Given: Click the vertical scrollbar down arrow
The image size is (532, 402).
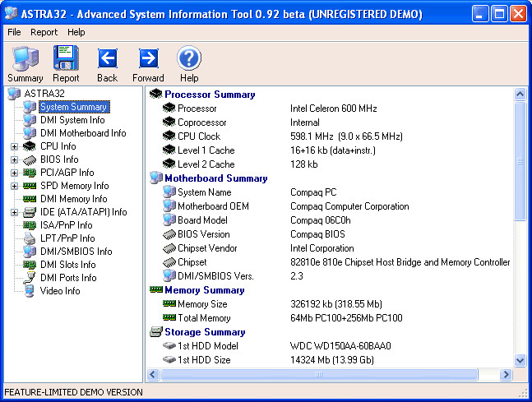Looking at the screenshot, I should click(x=520, y=359).
